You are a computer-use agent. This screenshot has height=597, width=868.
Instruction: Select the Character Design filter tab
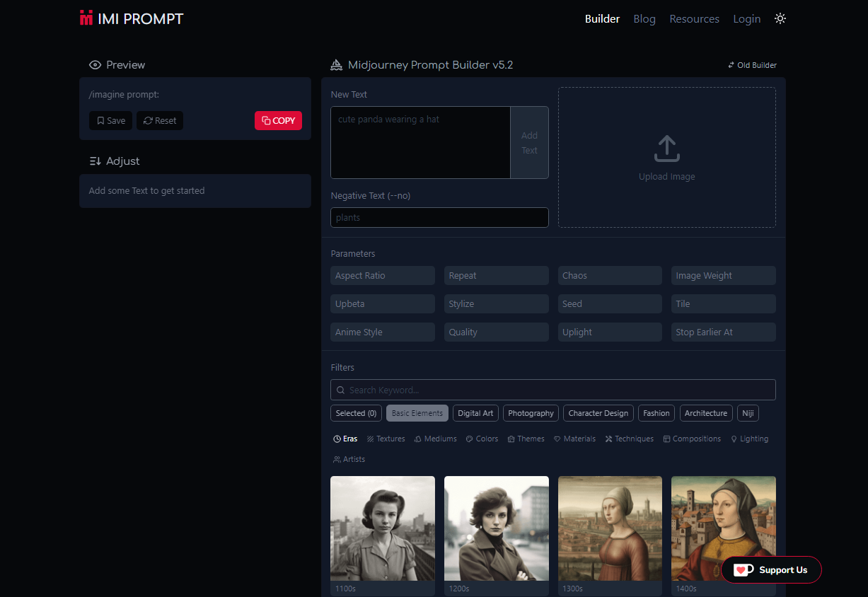pos(598,413)
